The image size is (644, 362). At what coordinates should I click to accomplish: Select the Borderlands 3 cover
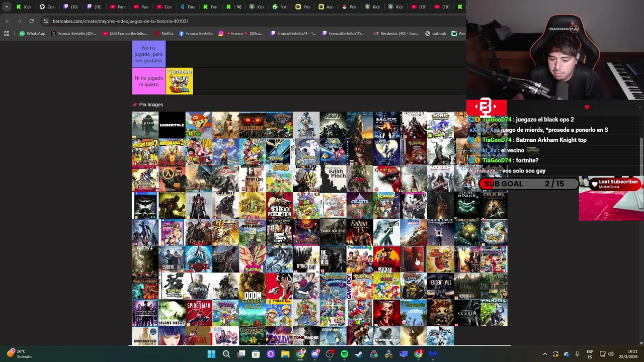[172, 152]
